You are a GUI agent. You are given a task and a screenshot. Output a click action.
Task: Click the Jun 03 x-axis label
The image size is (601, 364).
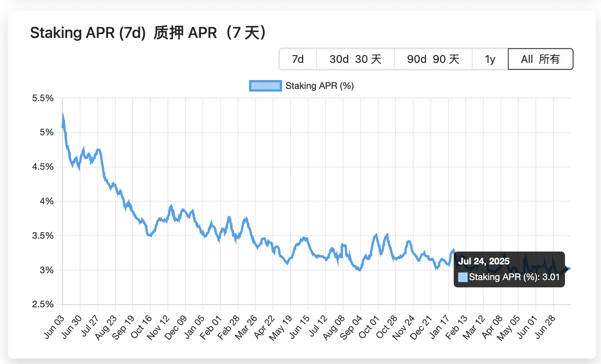(54, 327)
